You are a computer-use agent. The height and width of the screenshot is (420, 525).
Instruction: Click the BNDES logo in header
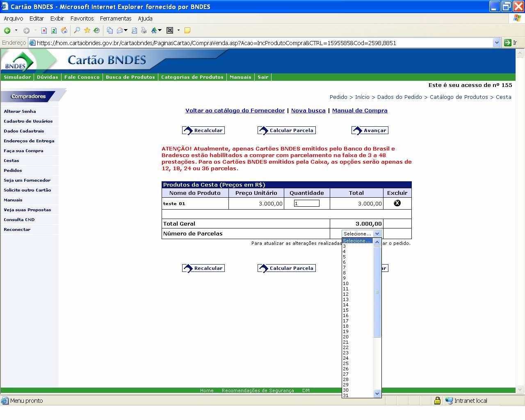click(18, 62)
